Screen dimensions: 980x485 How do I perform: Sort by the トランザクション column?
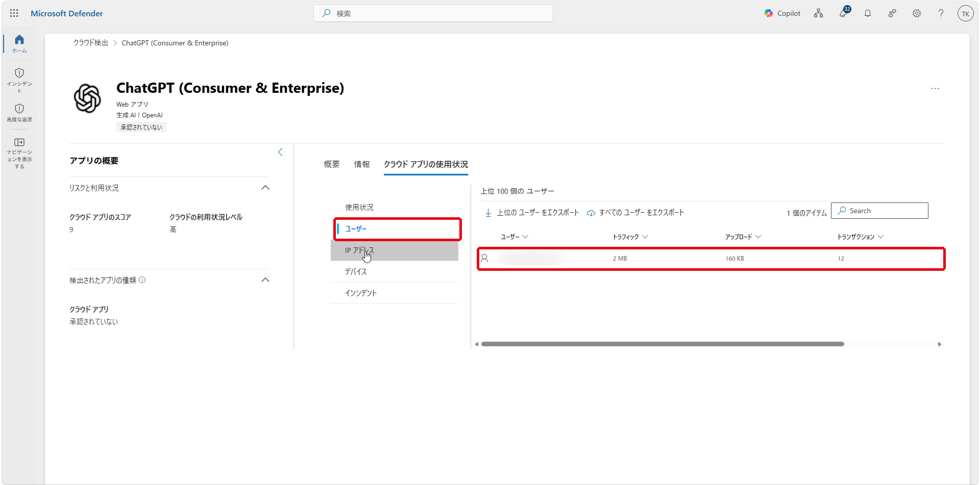[x=861, y=237]
